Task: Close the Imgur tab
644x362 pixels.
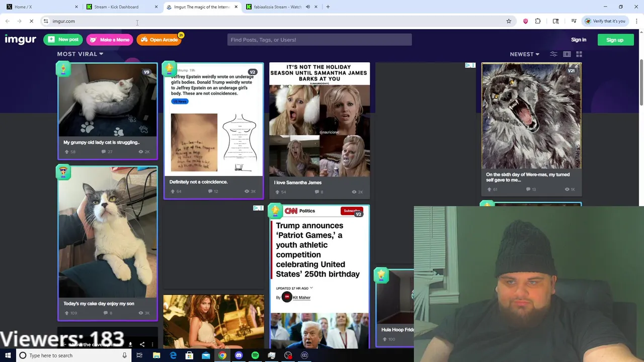Action: (x=236, y=7)
